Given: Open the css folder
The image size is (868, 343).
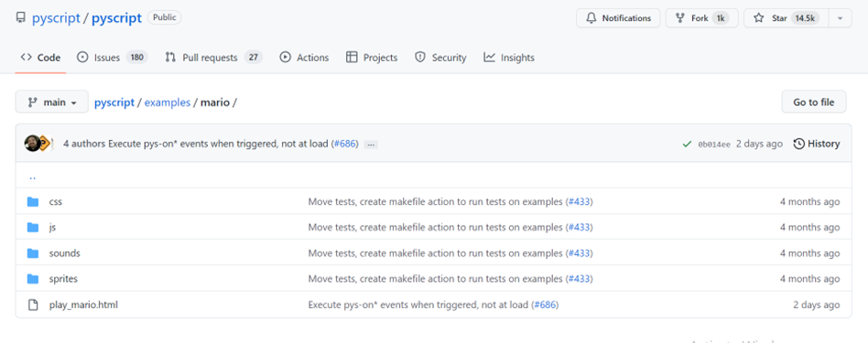Looking at the screenshot, I should coord(55,202).
